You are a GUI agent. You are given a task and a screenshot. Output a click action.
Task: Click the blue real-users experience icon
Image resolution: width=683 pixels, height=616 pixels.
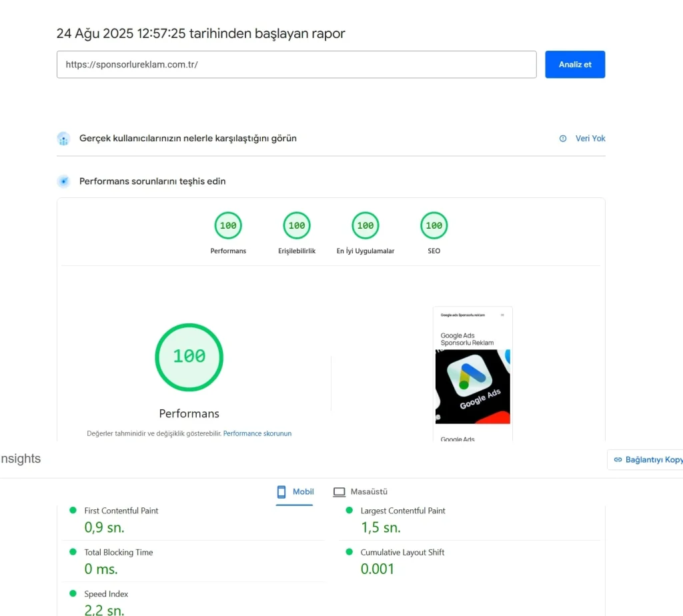[x=63, y=138]
